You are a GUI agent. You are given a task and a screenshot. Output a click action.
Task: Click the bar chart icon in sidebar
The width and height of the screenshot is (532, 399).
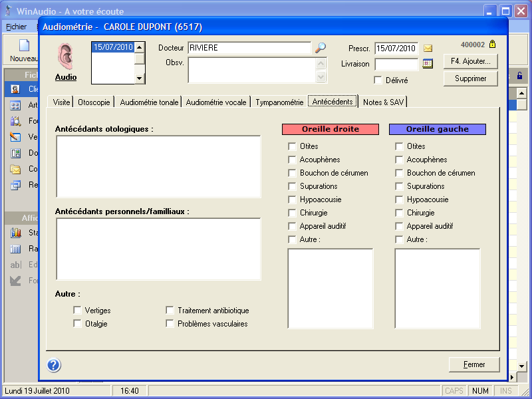(15, 233)
